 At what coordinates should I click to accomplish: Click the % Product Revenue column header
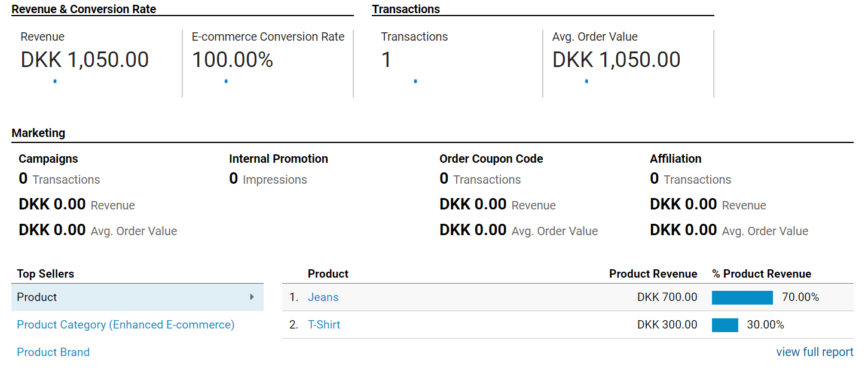pyautogui.click(x=762, y=274)
